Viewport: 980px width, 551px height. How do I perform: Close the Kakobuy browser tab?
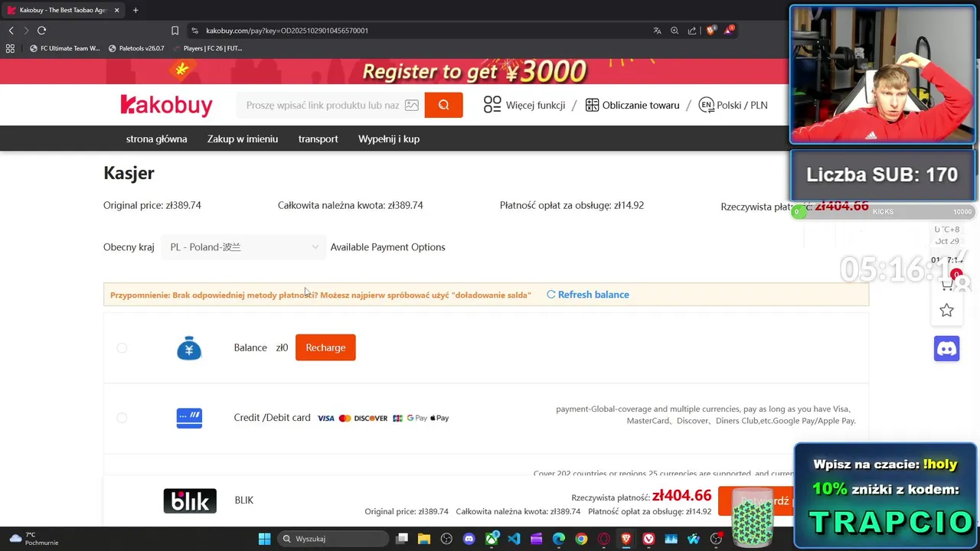tap(116, 10)
